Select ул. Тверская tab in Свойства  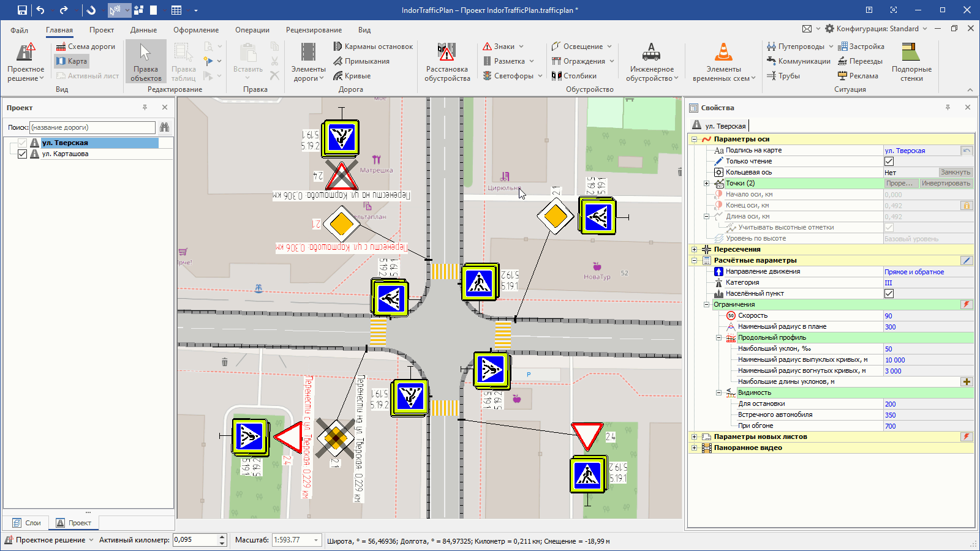coord(719,126)
